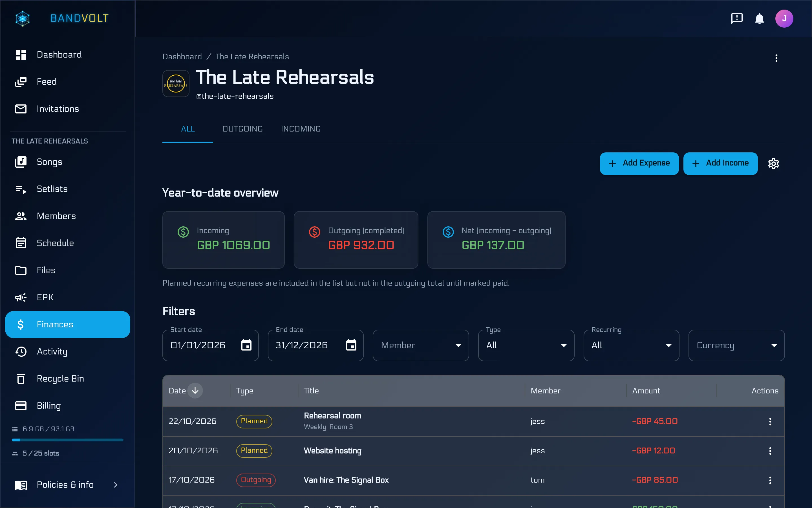Click Add Income button
This screenshot has height=508, width=812.
pyautogui.click(x=720, y=163)
